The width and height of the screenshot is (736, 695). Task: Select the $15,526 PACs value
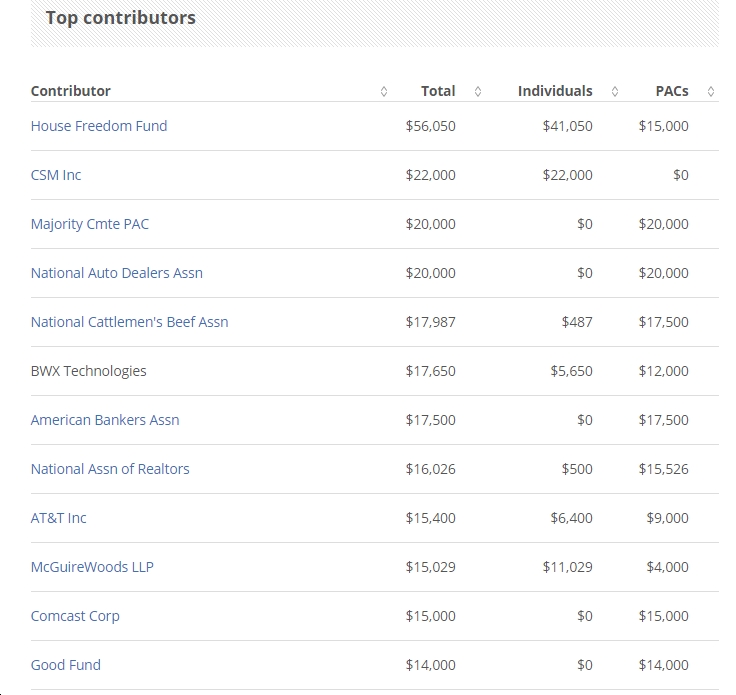pyautogui.click(x=663, y=469)
